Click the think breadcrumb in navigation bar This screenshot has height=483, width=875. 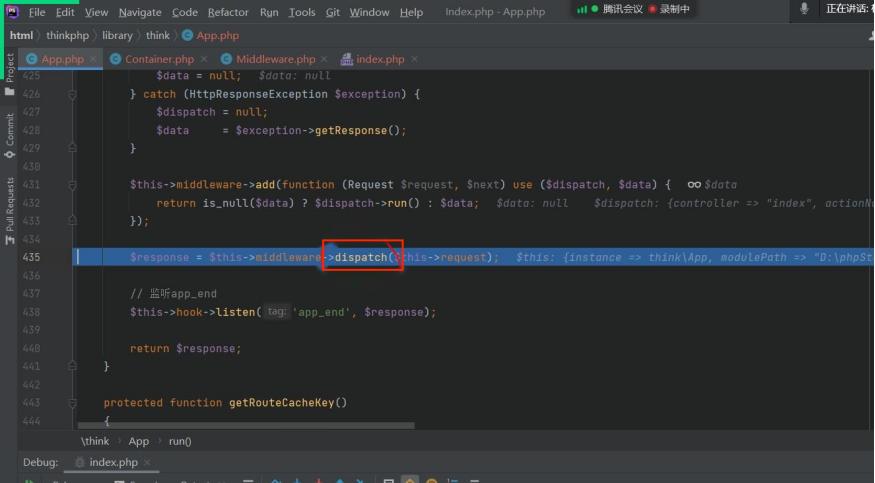158,35
